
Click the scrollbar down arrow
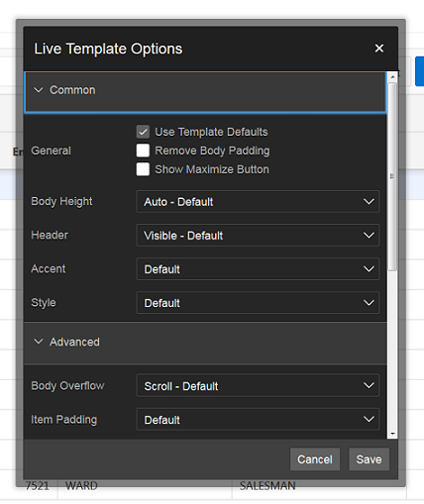[392, 434]
